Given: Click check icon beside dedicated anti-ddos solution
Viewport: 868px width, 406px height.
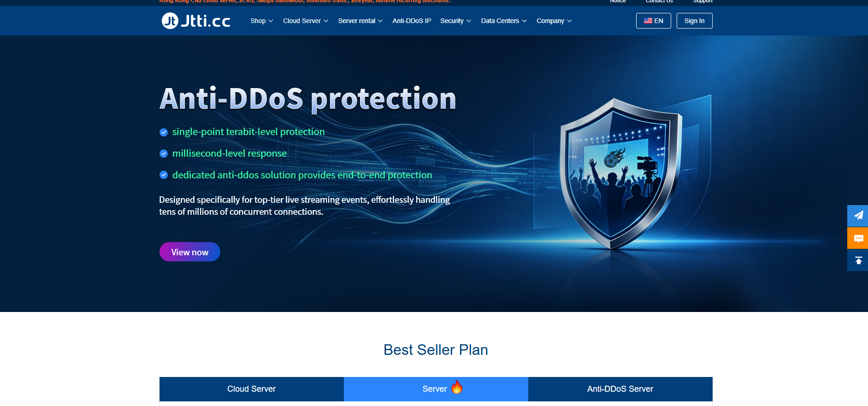Looking at the screenshot, I should (x=164, y=175).
